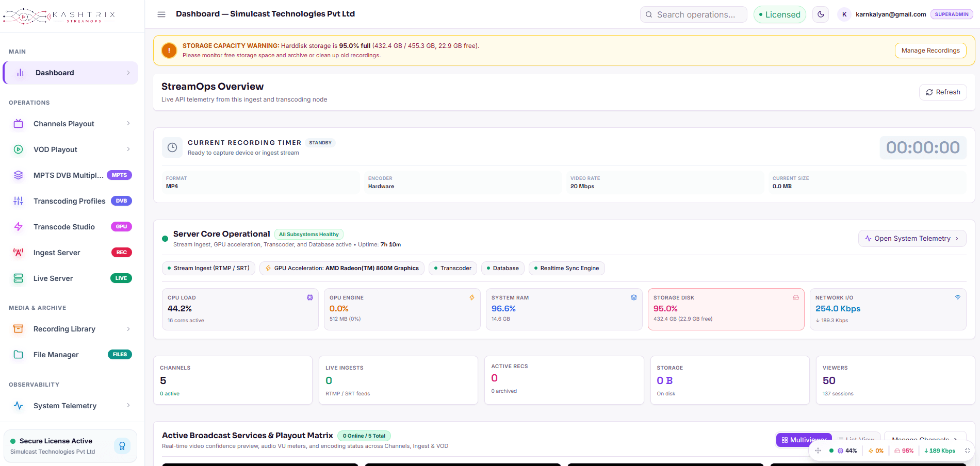Click the LIVE INGESTS stat card
The image size is (980, 466).
(x=398, y=380)
